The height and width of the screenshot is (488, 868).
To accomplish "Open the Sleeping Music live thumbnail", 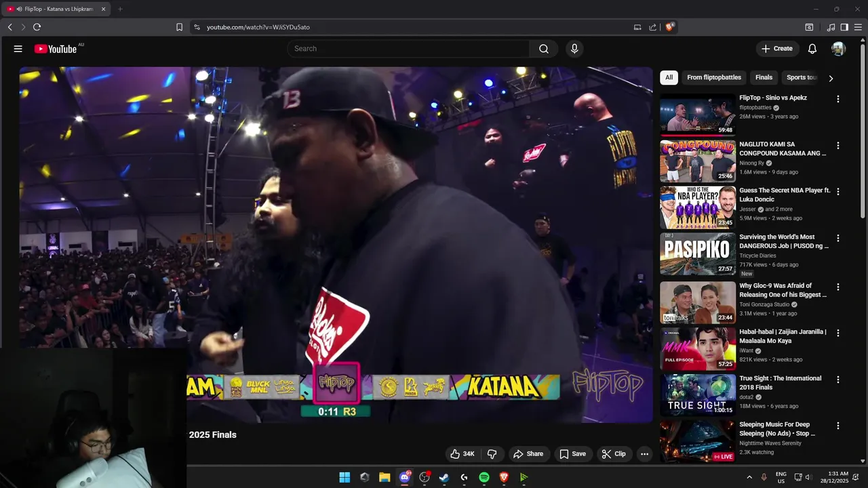I will pyautogui.click(x=698, y=441).
